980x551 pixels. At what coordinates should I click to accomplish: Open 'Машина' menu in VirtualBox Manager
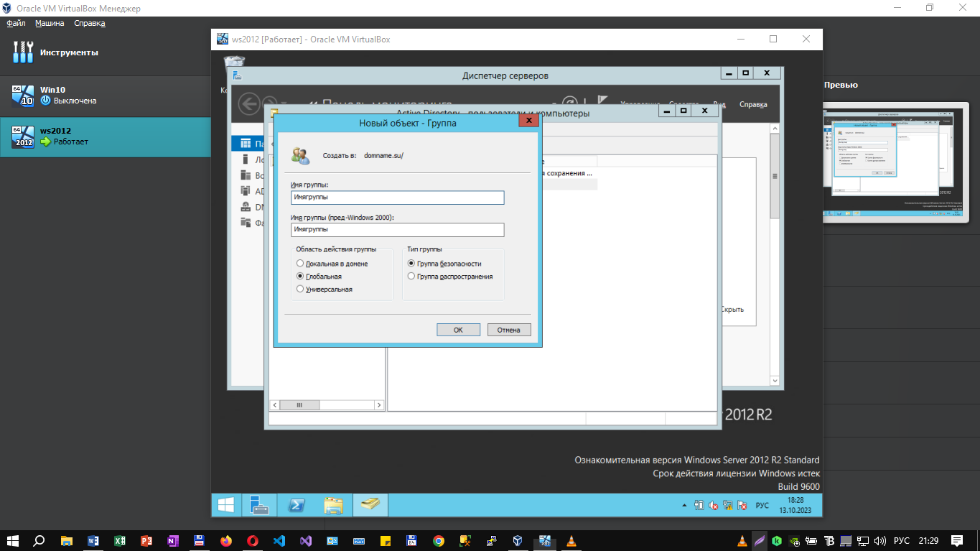50,23
